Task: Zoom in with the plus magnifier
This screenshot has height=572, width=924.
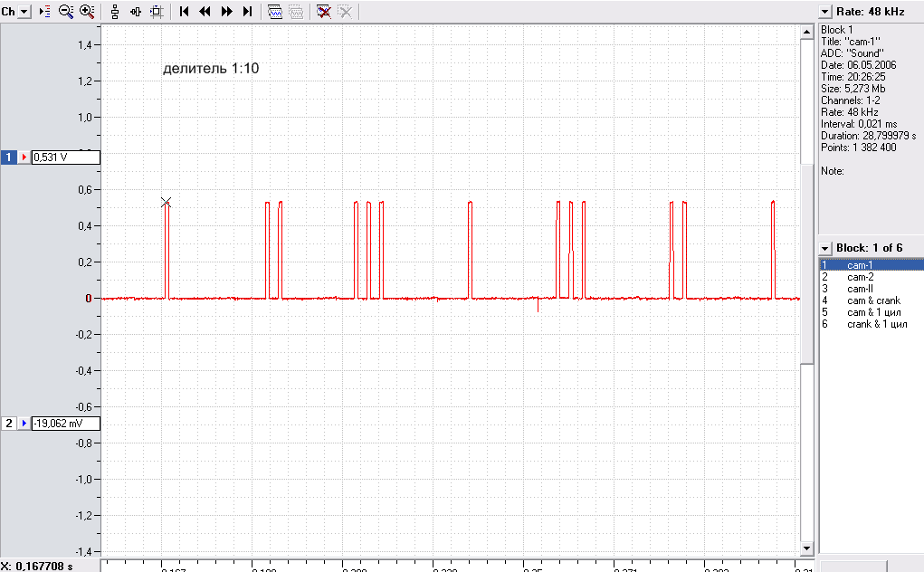Action: (87, 12)
